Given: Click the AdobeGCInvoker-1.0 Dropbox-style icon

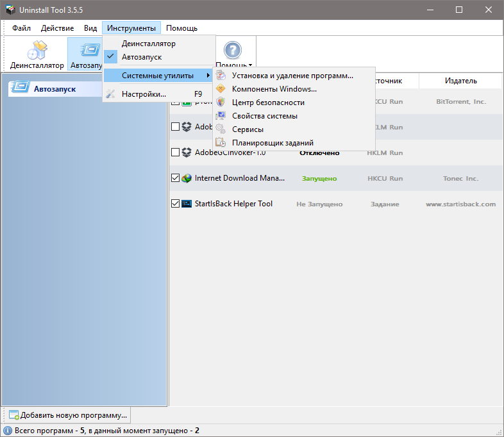Looking at the screenshot, I should pos(187,153).
